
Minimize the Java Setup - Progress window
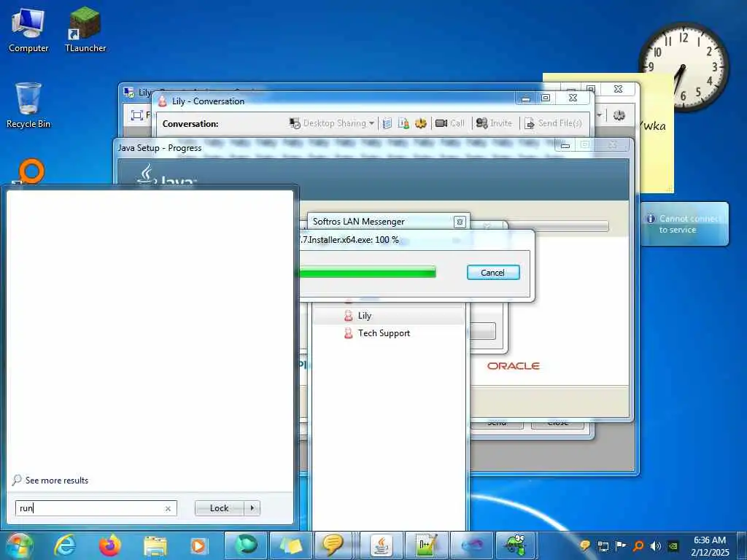point(565,145)
